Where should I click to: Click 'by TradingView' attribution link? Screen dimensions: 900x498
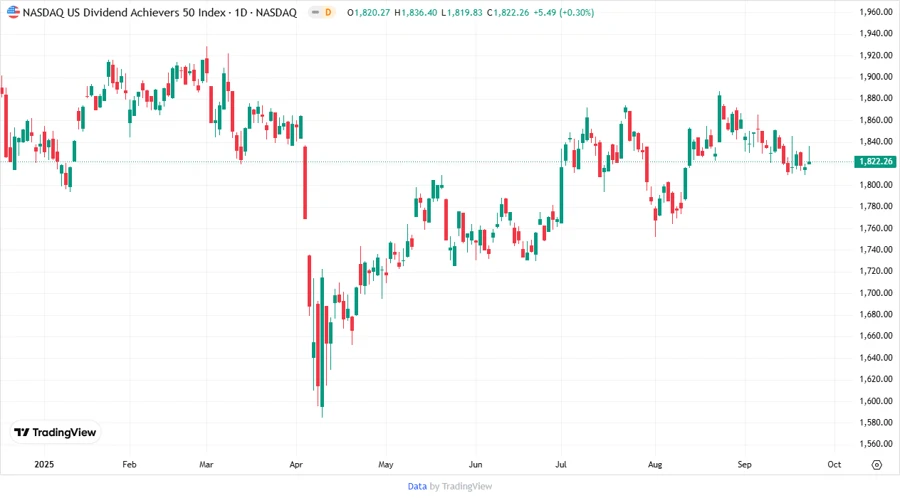coord(461,486)
